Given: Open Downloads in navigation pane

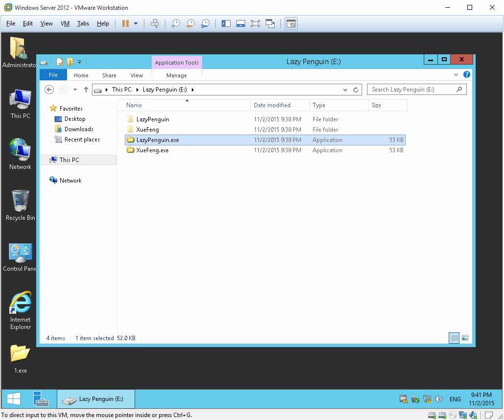Looking at the screenshot, I should click(x=79, y=129).
